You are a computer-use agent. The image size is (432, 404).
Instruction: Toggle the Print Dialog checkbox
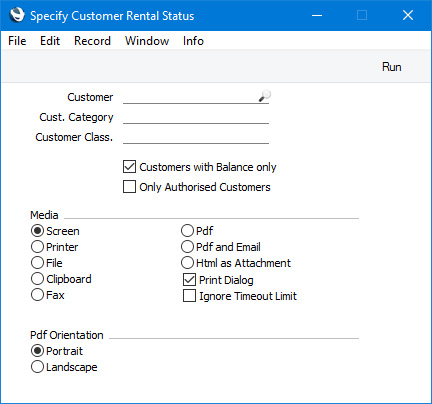tap(189, 280)
